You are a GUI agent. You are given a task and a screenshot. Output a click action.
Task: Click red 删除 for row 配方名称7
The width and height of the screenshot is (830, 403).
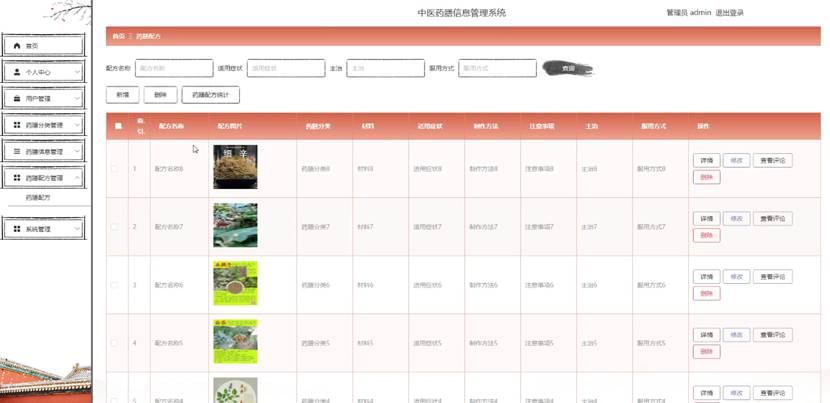(707, 236)
